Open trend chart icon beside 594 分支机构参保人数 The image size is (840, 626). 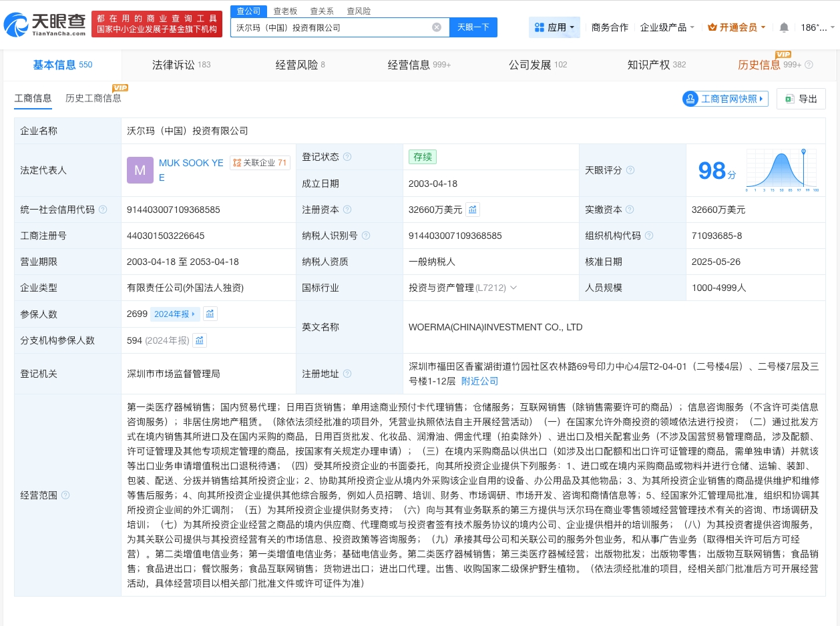coord(200,340)
